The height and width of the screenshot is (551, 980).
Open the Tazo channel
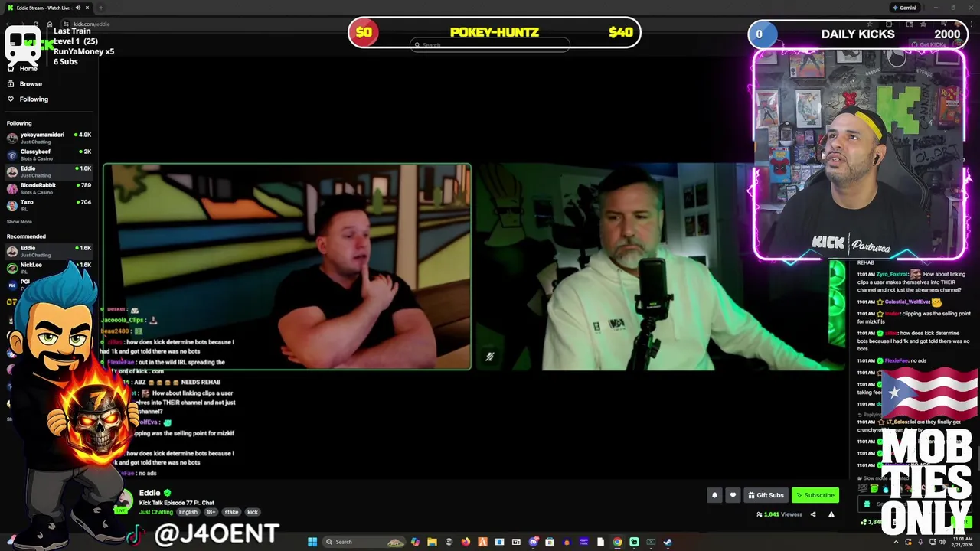(x=48, y=205)
